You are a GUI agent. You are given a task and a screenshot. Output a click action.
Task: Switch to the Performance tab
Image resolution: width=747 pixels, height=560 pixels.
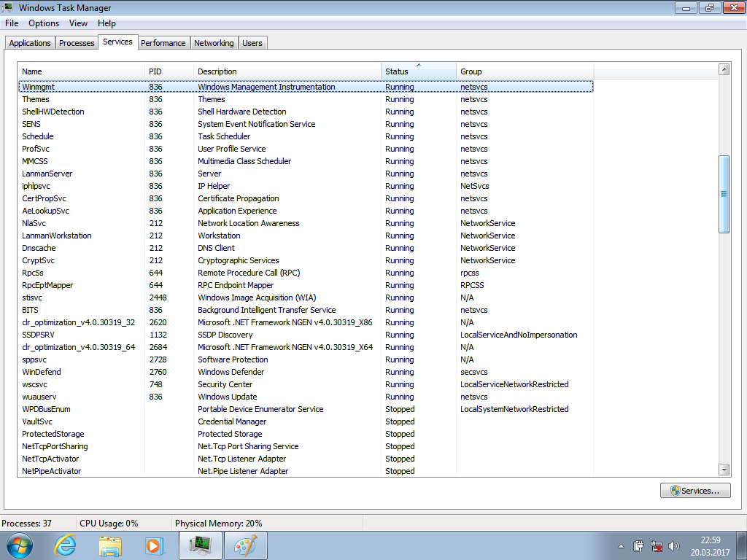click(x=163, y=43)
